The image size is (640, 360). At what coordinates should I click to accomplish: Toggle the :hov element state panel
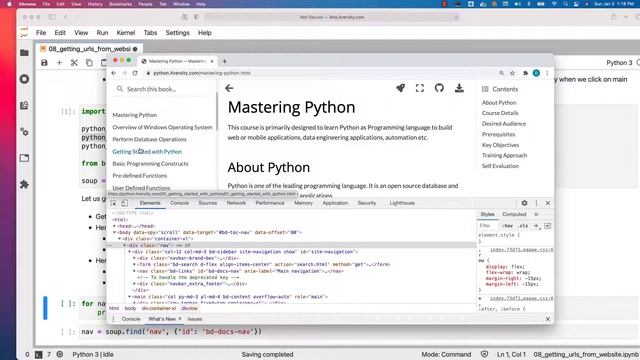click(x=508, y=226)
